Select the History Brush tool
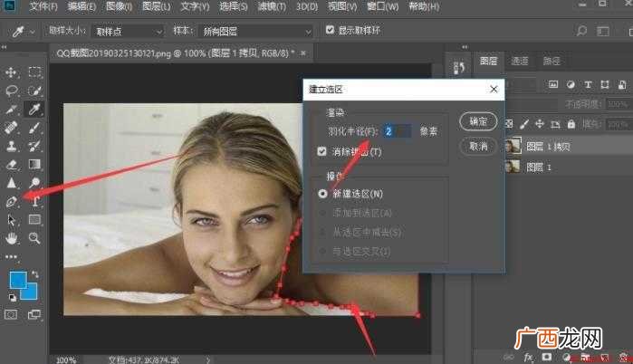 click(x=34, y=146)
